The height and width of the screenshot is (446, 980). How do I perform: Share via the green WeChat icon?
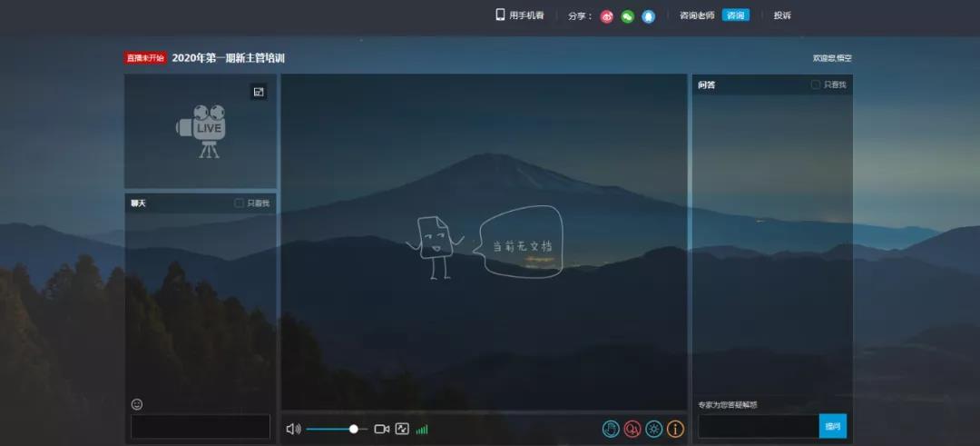627,16
